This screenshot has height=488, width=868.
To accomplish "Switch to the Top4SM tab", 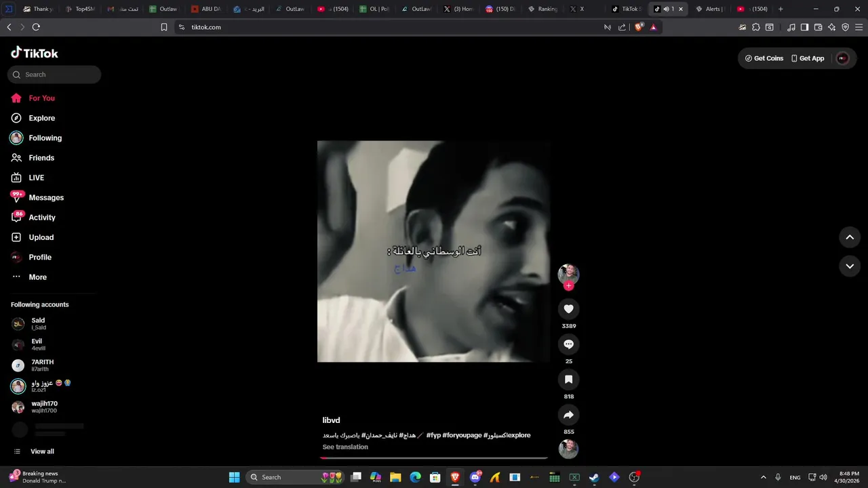I will tap(81, 9).
